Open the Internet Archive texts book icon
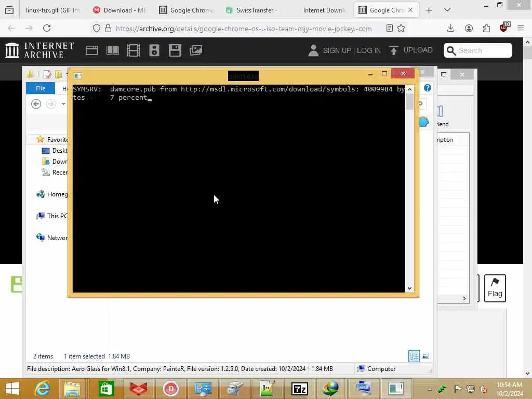532x399 pixels. [113, 50]
